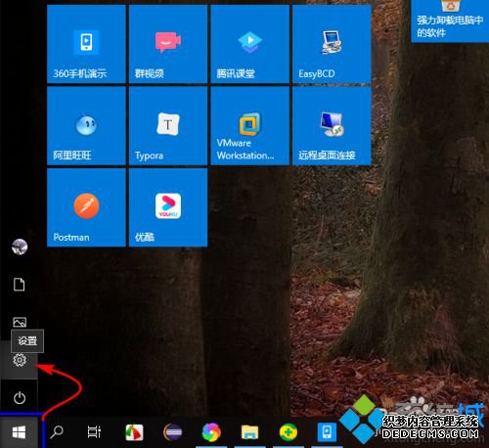This screenshot has height=448, width=489.
Task: Launch the Postman tile
Action: point(86,207)
